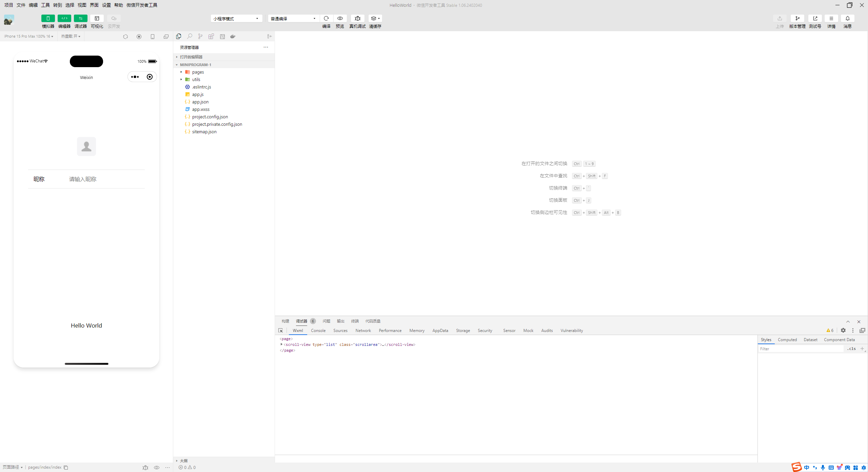Open the 设置 menu in menu bar

[x=106, y=5]
